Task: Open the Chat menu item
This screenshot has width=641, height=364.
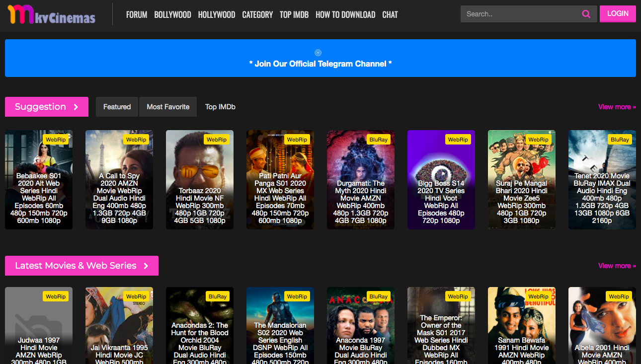Action: tap(390, 14)
